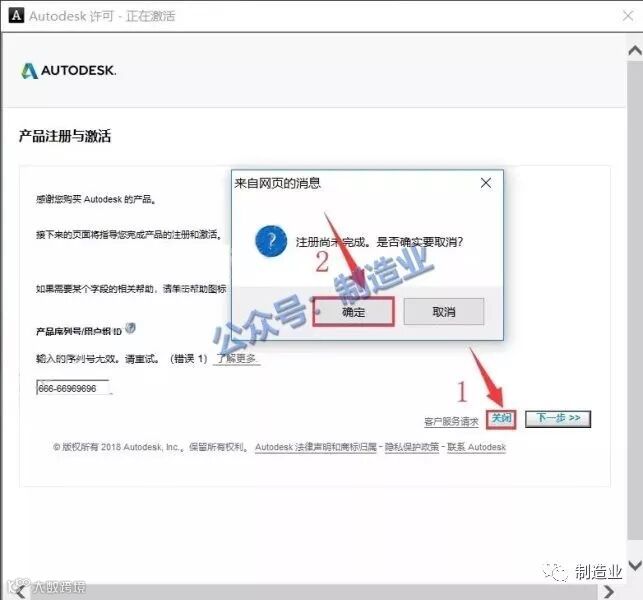The width and height of the screenshot is (643, 600).
Task: Click the horizontal scrollbar right arrow
Action: 609,592
